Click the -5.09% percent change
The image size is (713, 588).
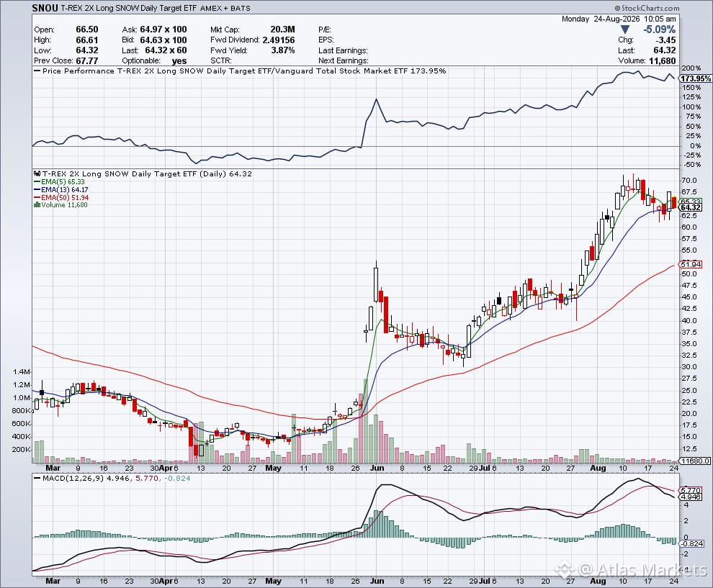[659, 30]
